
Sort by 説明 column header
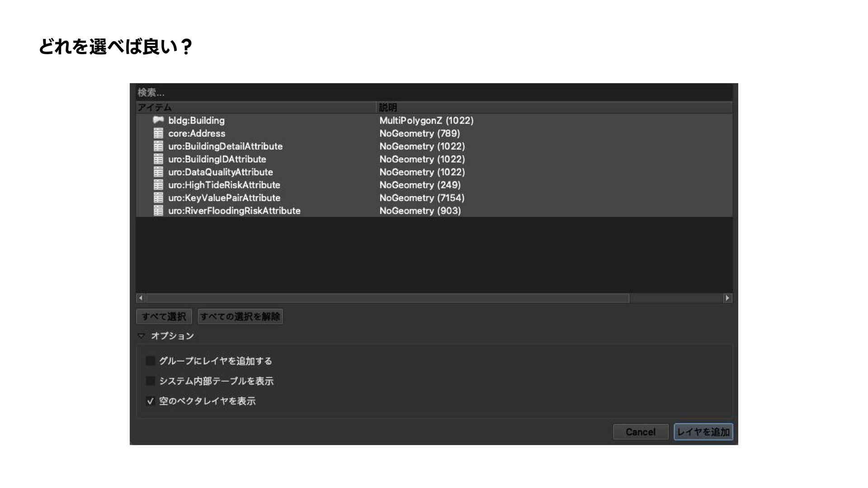pyautogui.click(x=554, y=107)
